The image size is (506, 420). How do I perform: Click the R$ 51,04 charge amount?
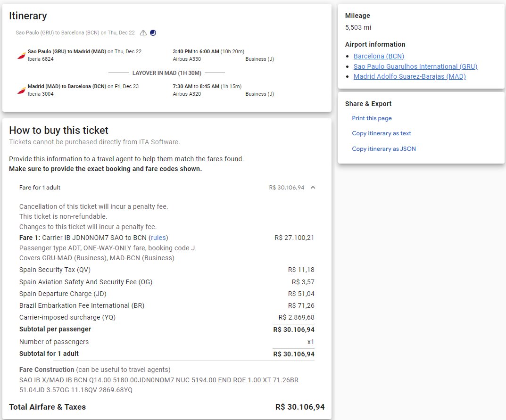tap(301, 294)
